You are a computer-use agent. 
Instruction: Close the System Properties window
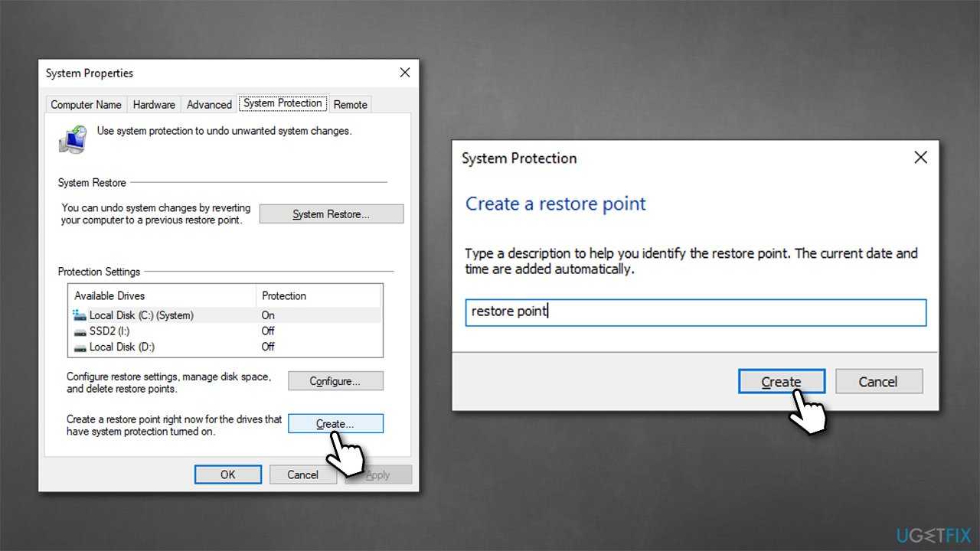point(405,73)
